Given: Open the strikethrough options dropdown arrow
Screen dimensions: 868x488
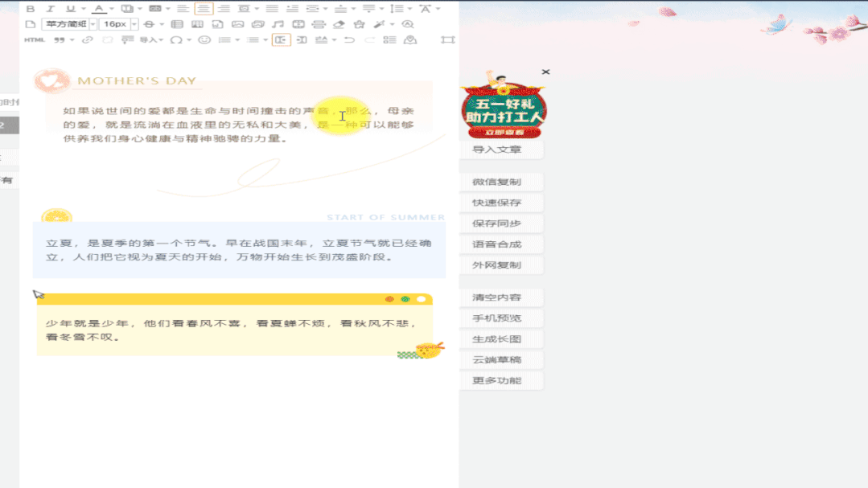Looking at the screenshot, I should [162, 24].
